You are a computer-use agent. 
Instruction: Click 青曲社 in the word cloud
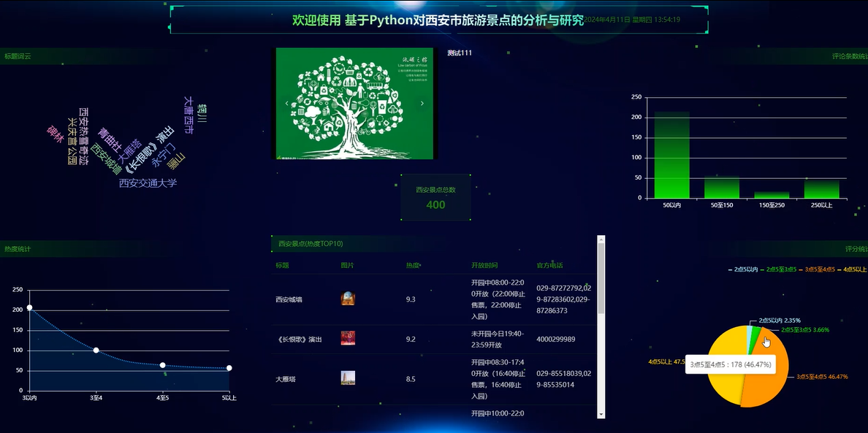pyautogui.click(x=110, y=140)
